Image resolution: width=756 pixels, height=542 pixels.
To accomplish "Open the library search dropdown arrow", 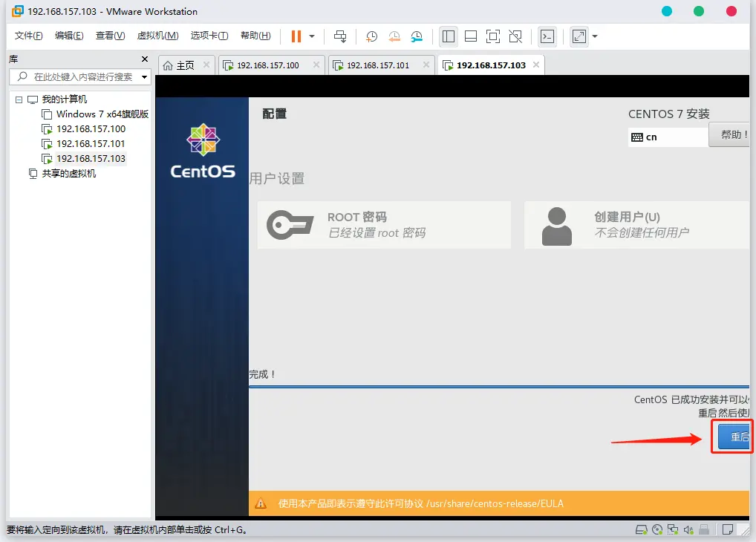I will pos(144,77).
